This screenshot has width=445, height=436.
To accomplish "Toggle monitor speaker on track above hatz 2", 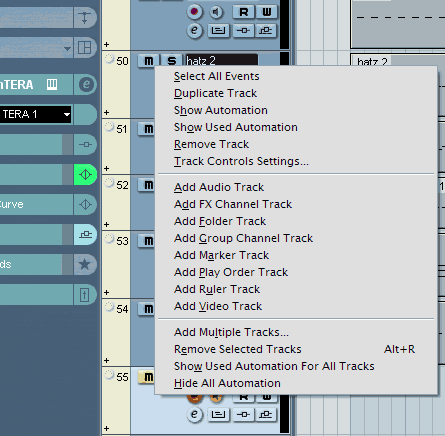I will pyautogui.click(x=216, y=12).
